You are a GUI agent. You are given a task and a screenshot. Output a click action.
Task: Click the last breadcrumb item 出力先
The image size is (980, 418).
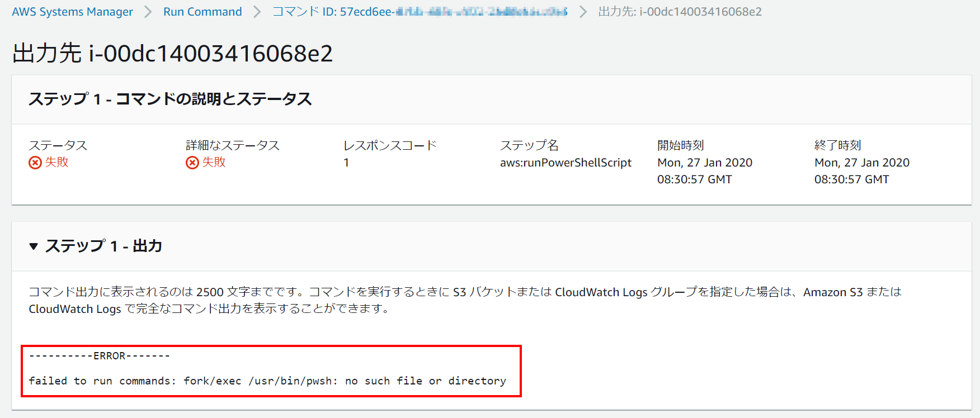point(680,12)
